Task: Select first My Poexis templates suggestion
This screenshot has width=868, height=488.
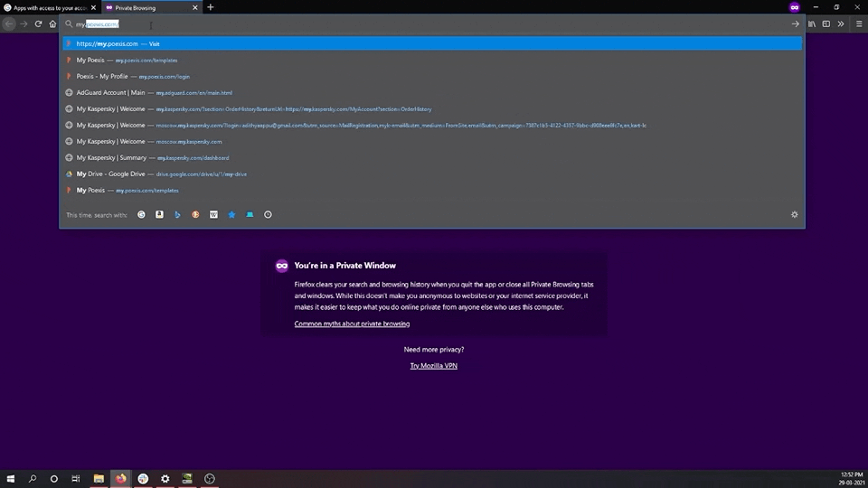Action: click(432, 60)
